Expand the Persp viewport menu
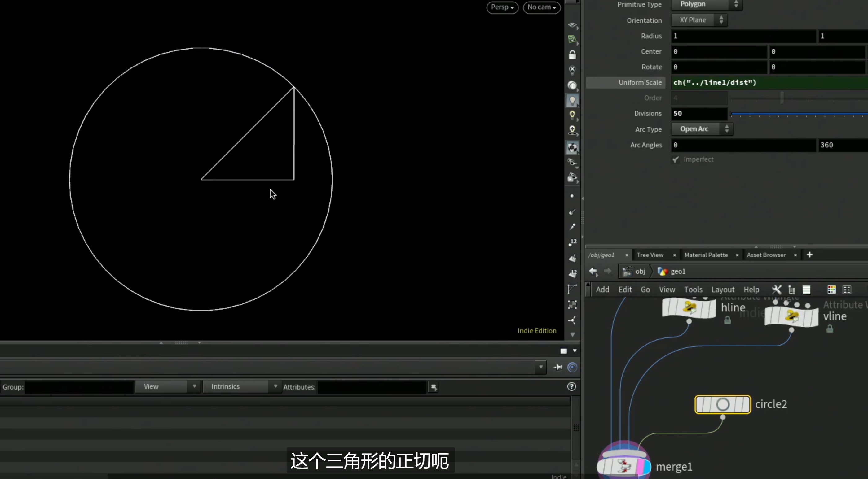The image size is (868, 479). (502, 7)
